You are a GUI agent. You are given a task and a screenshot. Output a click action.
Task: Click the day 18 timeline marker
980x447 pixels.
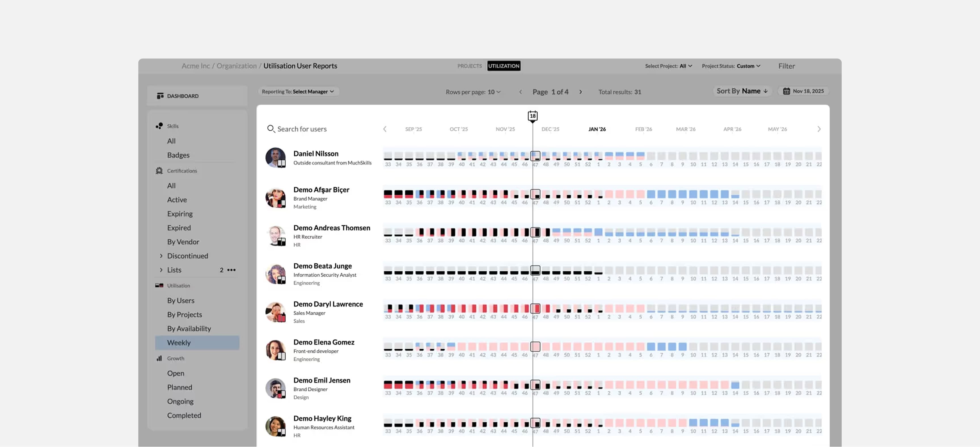coord(532,116)
